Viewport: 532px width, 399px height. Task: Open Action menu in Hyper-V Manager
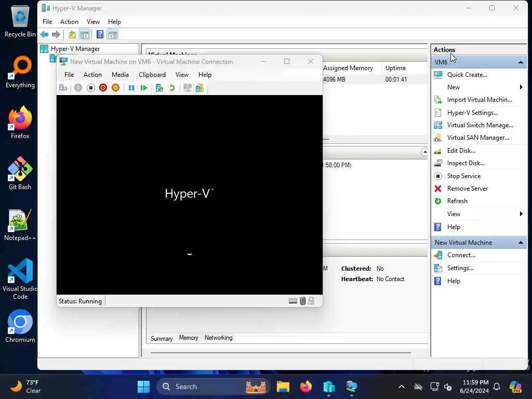(x=69, y=22)
